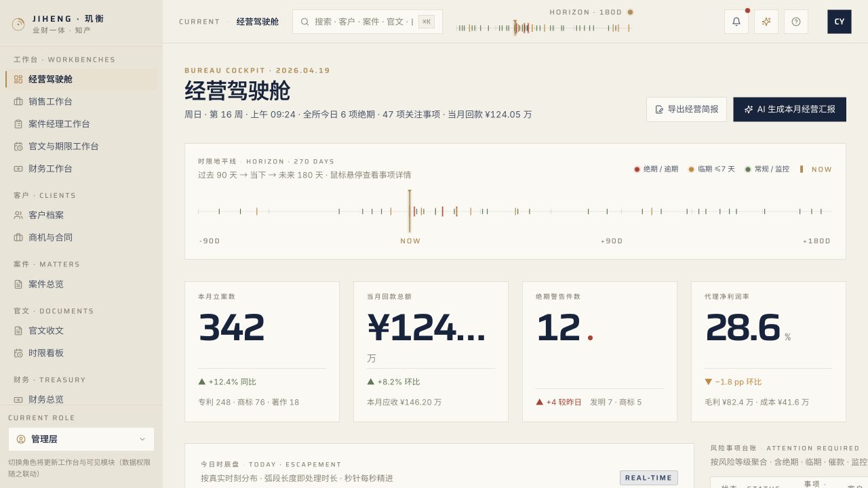This screenshot has width=868, height=488.
Task: Click the sparkle icon in AI 生成本月经营汇报
Action: pyautogui.click(x=749, y=109)
